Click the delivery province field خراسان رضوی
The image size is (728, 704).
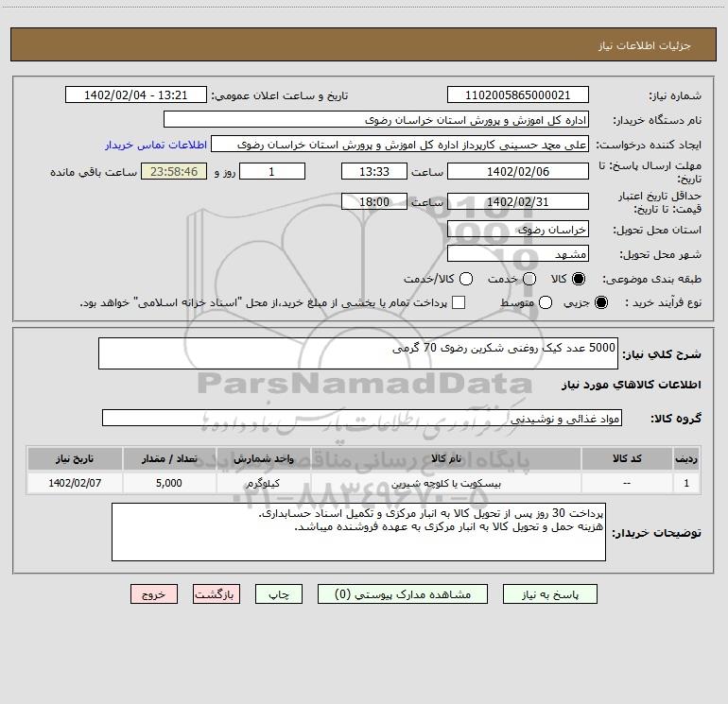click(518, 229)
